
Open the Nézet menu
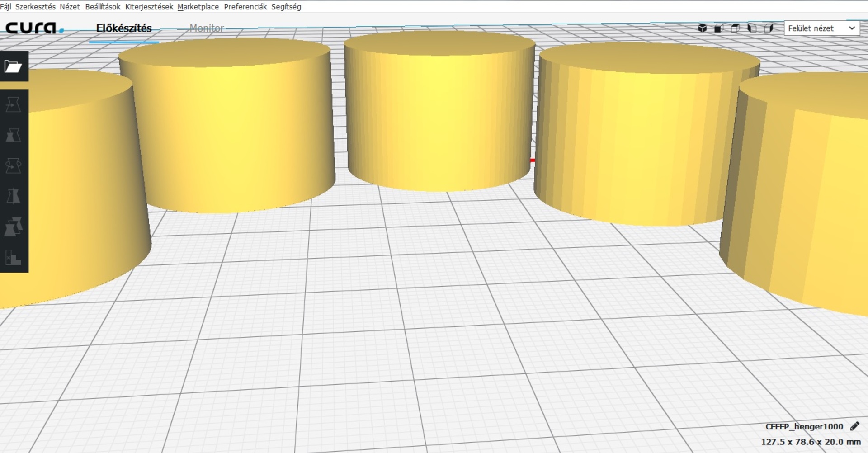pyautogui.click(x=70, y=7)
